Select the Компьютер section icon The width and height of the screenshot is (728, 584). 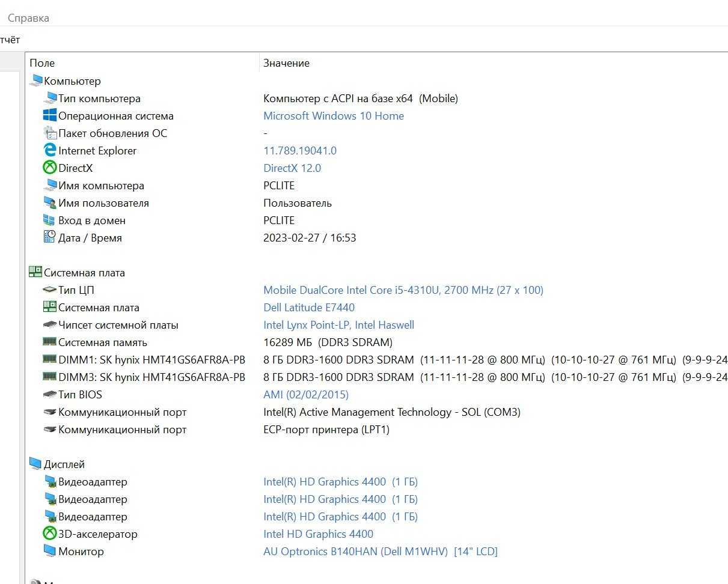click(36, 81)
